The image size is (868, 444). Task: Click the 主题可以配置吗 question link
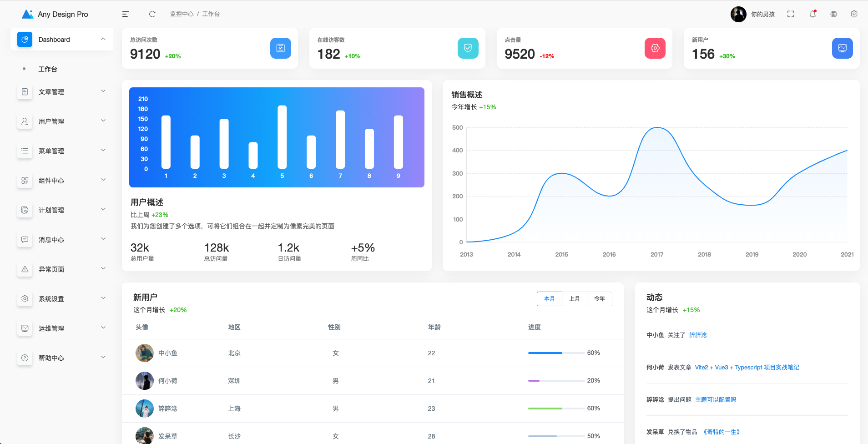[x=715, y=400]
